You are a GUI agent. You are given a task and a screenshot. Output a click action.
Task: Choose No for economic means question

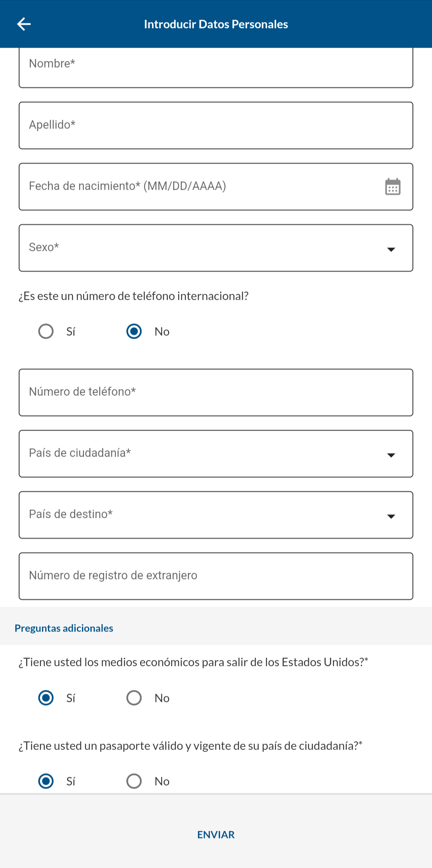coord(134,698)
